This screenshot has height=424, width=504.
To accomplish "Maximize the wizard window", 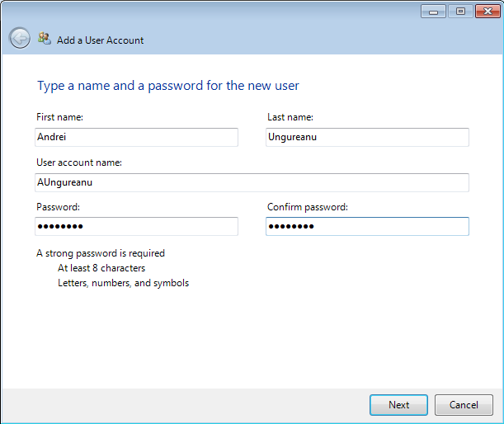I will click(460, 12).
